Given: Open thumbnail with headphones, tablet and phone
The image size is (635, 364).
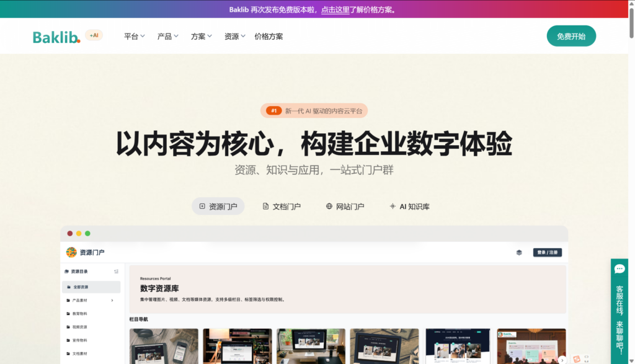Looking at the screenshot, I should click(164, 346).
